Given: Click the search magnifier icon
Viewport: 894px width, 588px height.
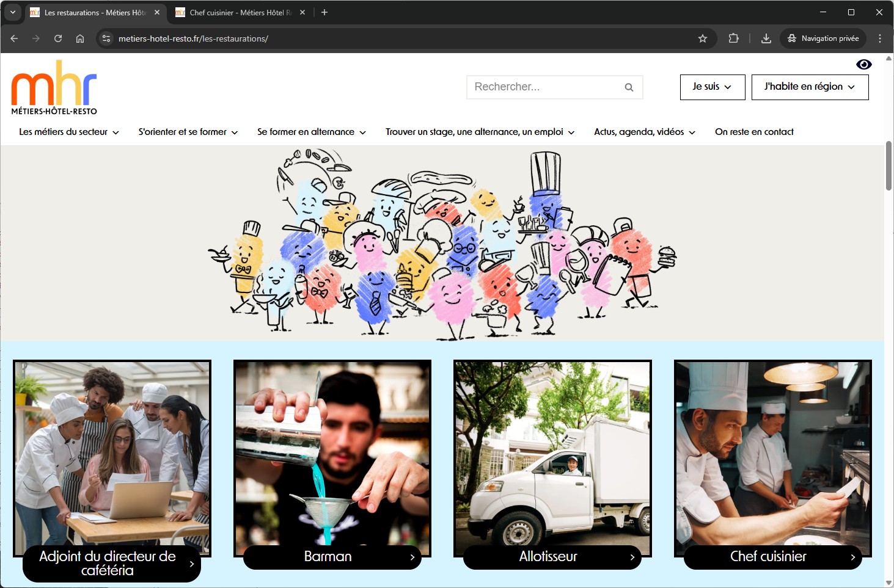Looking at the screenshot, I should tap(629, 87).
